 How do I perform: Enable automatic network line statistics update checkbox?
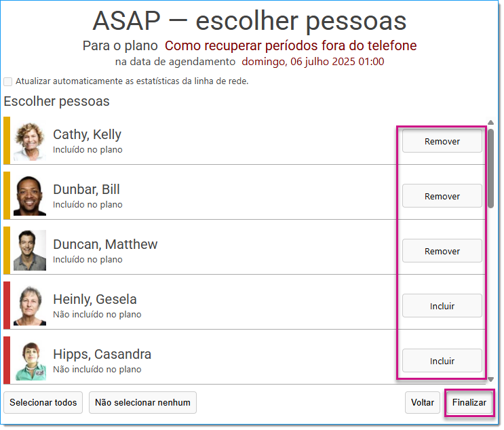pyautogui.click(x=7, y=81)
